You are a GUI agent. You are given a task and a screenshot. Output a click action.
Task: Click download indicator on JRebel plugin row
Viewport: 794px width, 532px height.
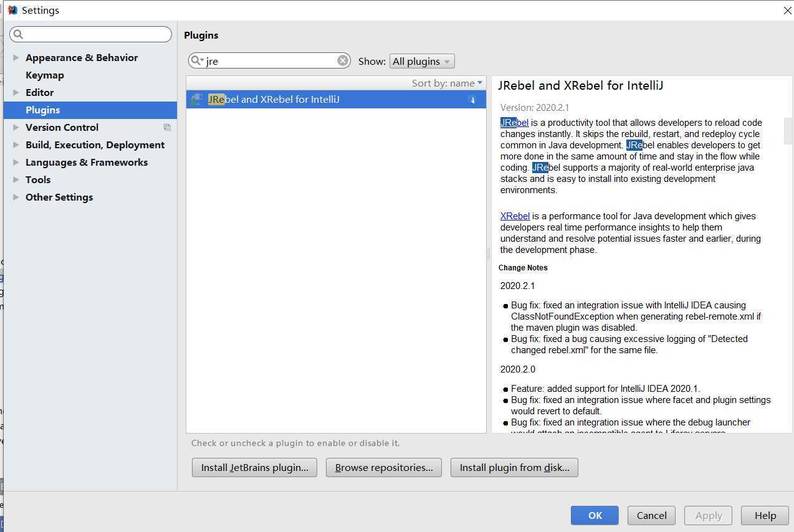pos(472,100)
